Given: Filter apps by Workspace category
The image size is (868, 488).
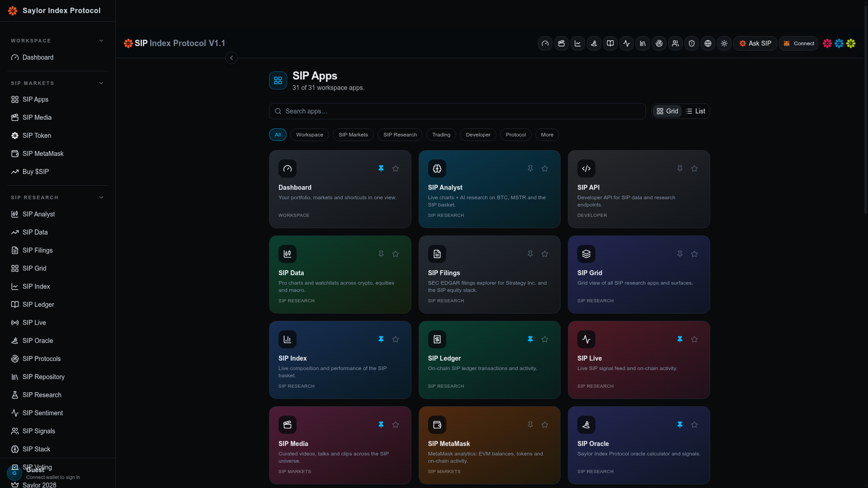Looking at the screenshot, I should pyautogui.click(x=310, y=135).
